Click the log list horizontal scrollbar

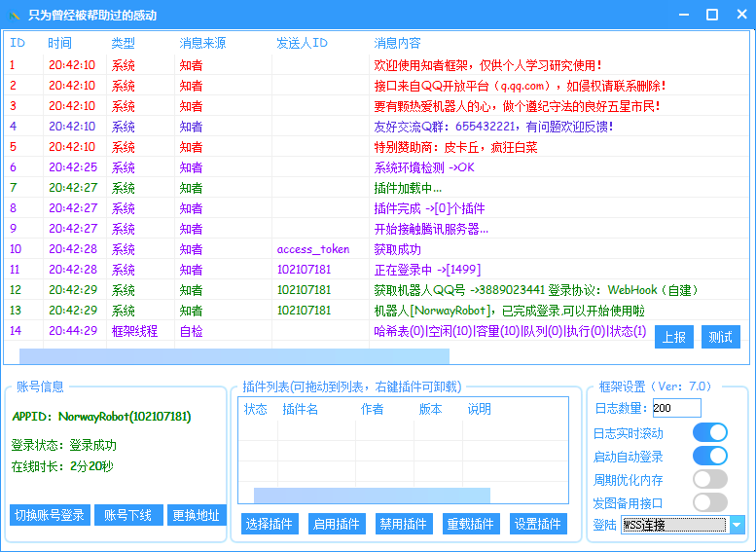pyautogui.click(x=234, y=356)
